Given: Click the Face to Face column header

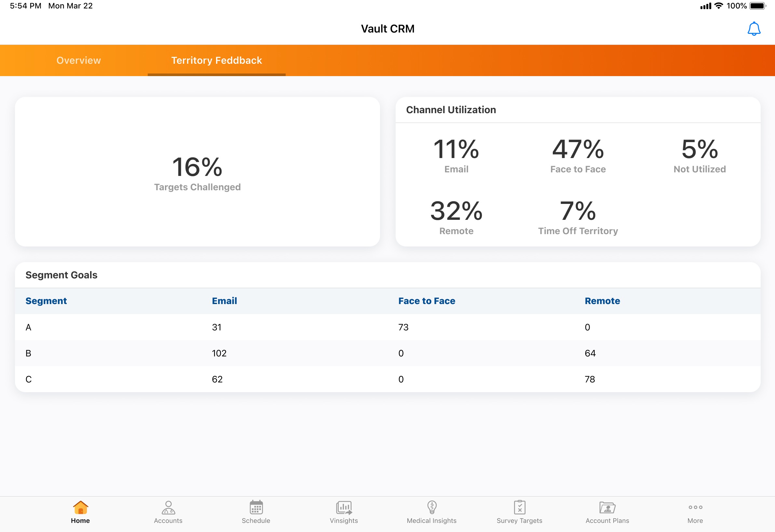Looking at the screenshot, I should click(x=427, y=301).
